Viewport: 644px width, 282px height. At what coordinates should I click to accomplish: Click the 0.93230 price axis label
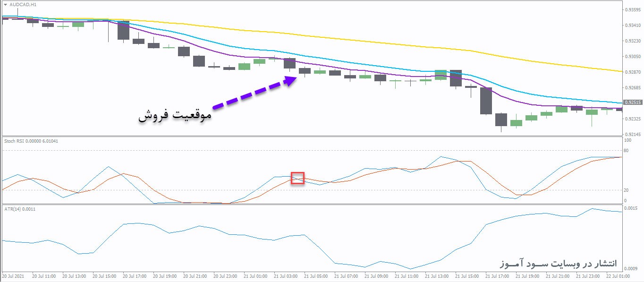[633, 41]
